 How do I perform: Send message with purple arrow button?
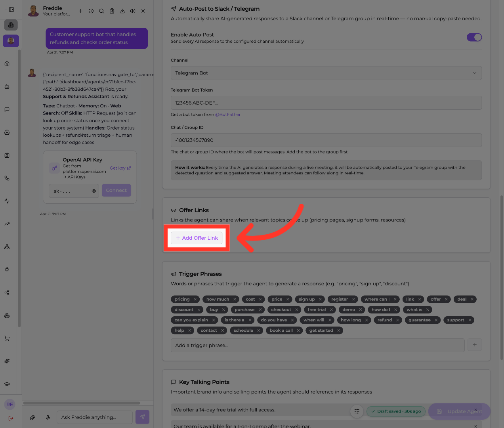tap(142, 417)
